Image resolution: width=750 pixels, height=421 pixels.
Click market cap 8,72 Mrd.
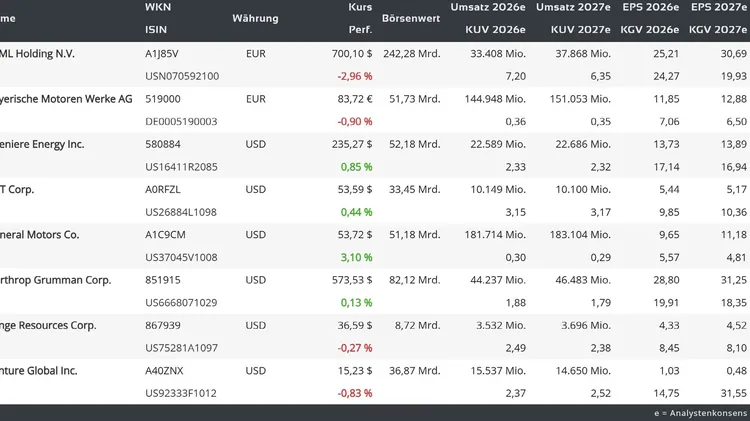click(418, 325)
